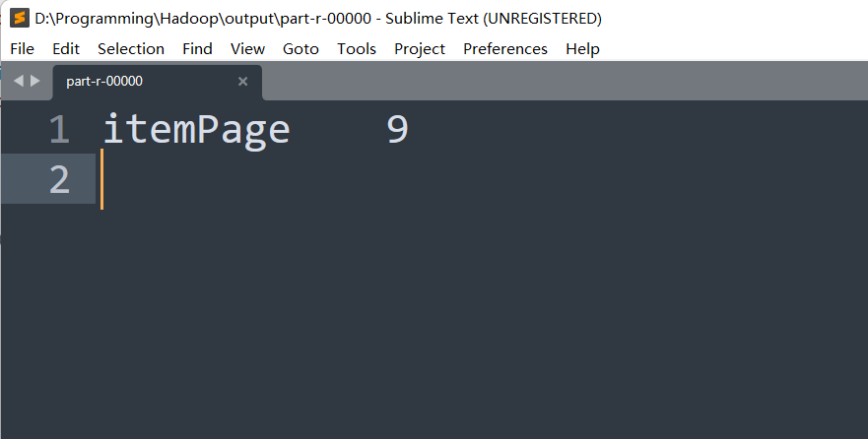Image resolution: width=868 pixels, height=439 pixels.
Task: Open the Edit menu
Action: [x=66, y=48]
